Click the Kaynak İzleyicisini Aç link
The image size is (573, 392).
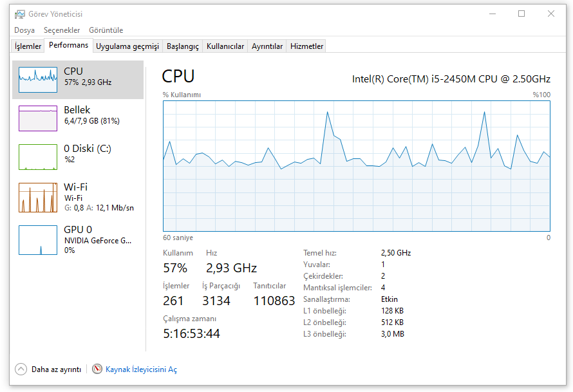click(x=141, y=369)
